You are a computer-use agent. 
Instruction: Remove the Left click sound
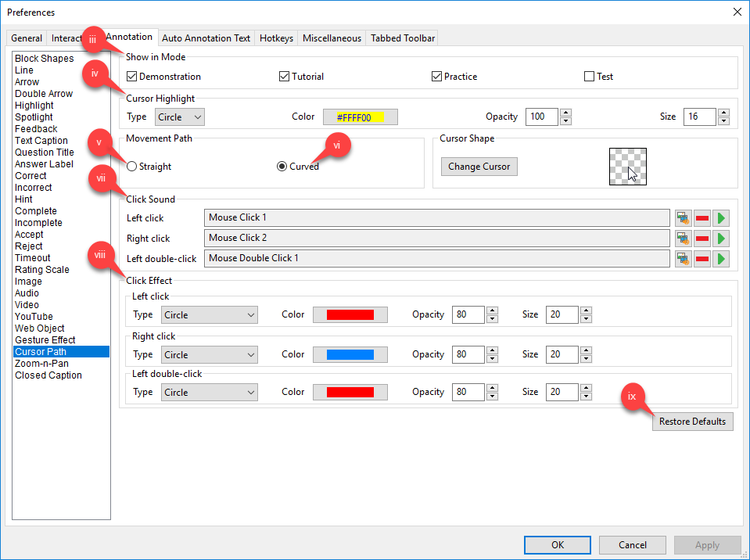pos(702,218)
